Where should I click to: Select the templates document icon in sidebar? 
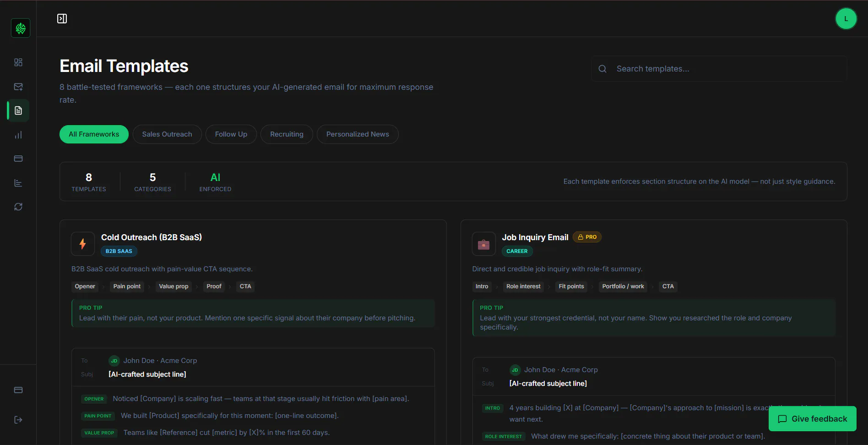tap(18, 110)
